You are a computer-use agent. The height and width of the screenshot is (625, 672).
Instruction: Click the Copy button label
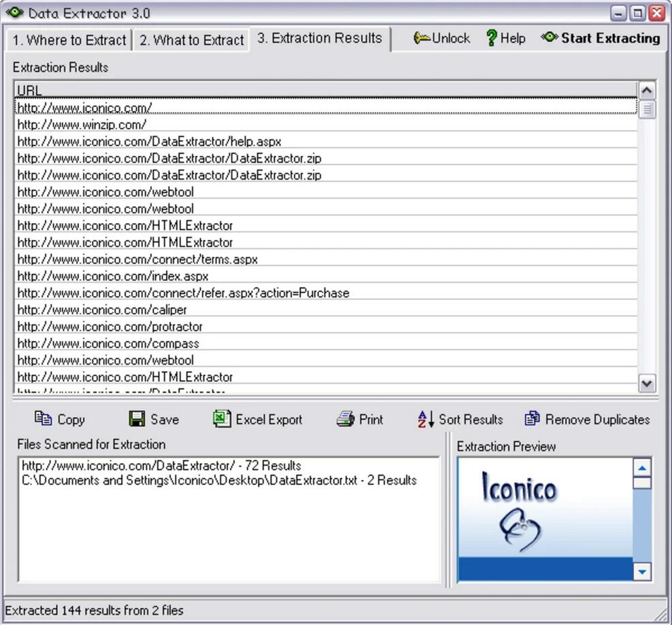(71, 420)
